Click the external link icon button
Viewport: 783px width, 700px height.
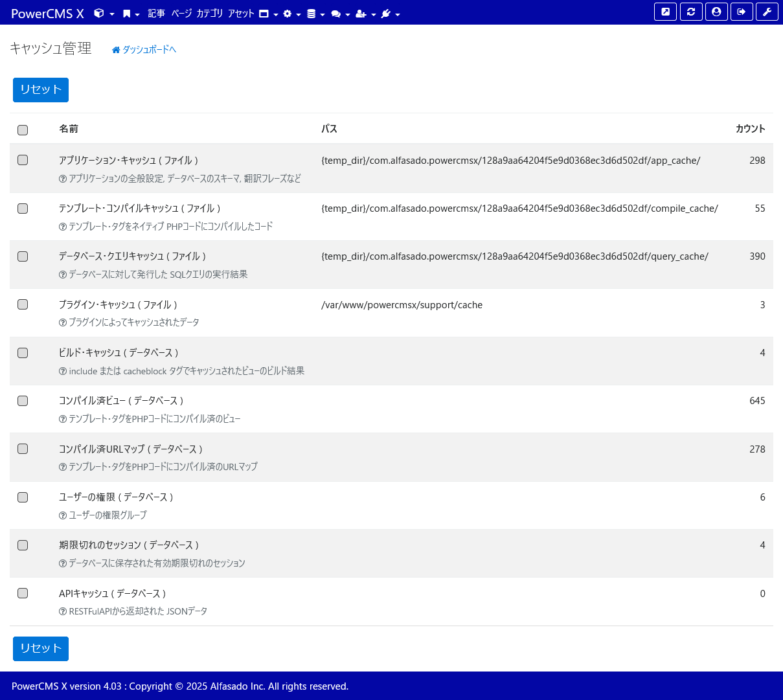point(665,12)
